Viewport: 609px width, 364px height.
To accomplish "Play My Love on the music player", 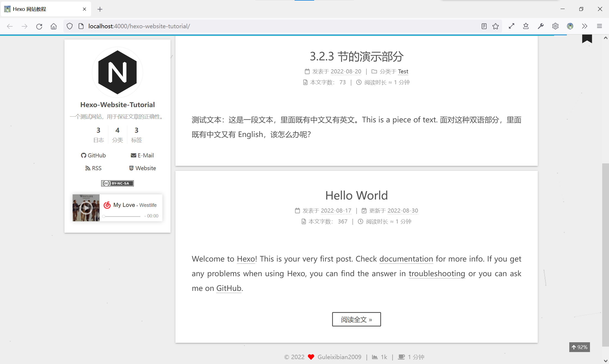I will pyautogui.click(x=86, y=208).
